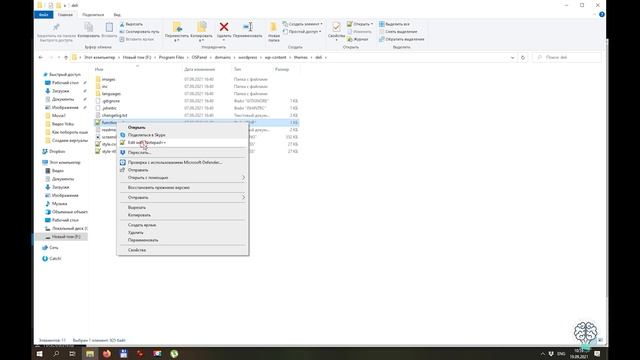Click Скопировать путь in the ribbon

point(139,32)
